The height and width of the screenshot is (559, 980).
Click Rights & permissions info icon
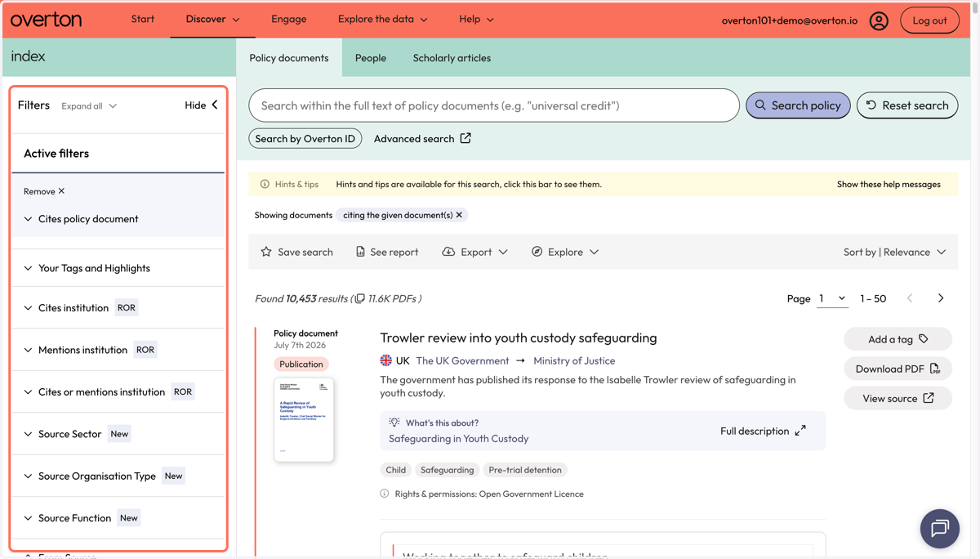[x=385, y=494]
